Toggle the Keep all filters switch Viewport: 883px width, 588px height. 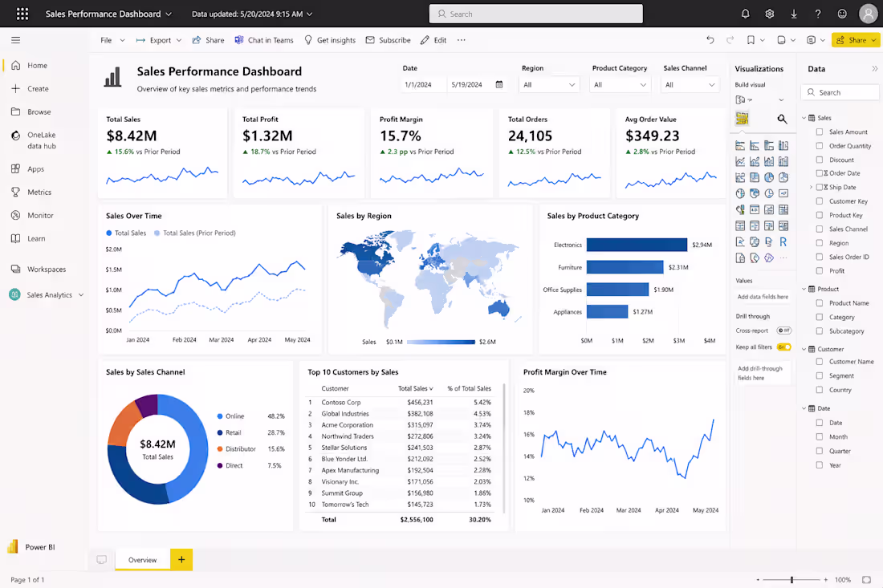784,347
